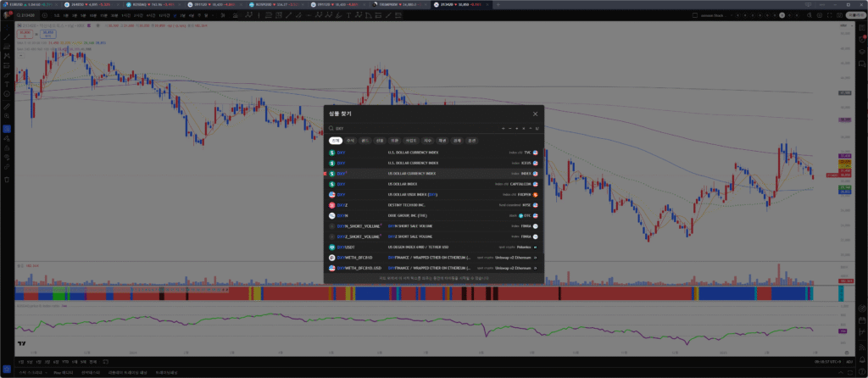The width and height of the screenshot is (868, 378).
Task: Select the eighth category filter chip
Action: (442, 141)
